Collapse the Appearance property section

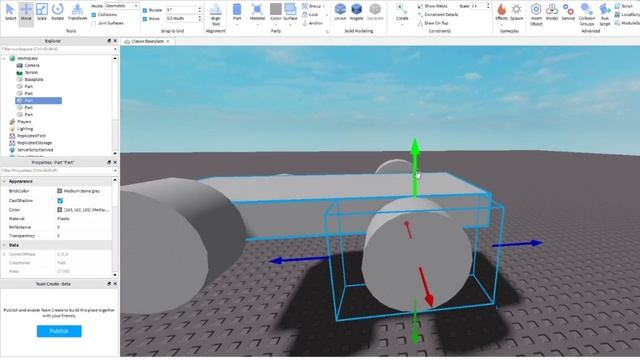click(4, 181)
